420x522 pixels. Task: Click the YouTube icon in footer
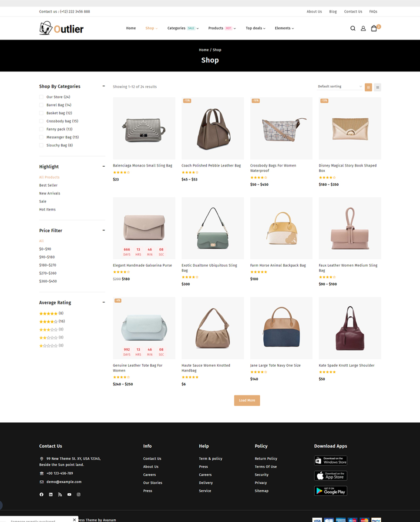coord(69,495)
